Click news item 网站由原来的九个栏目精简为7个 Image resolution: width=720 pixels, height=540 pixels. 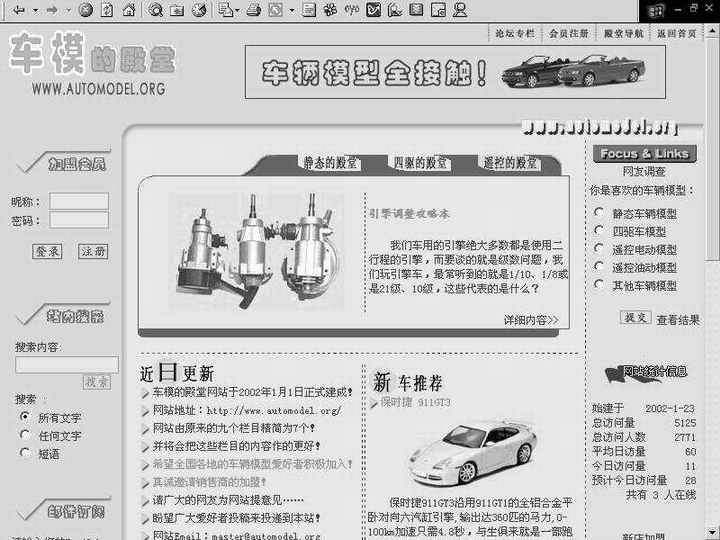(x=233, y=428)
